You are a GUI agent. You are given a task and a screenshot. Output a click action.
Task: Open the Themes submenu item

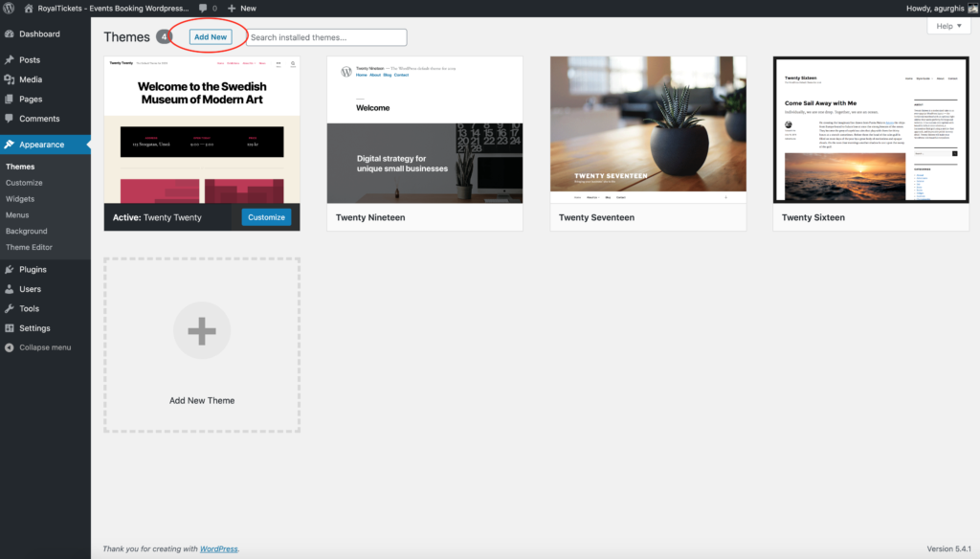tap(20, 167)
